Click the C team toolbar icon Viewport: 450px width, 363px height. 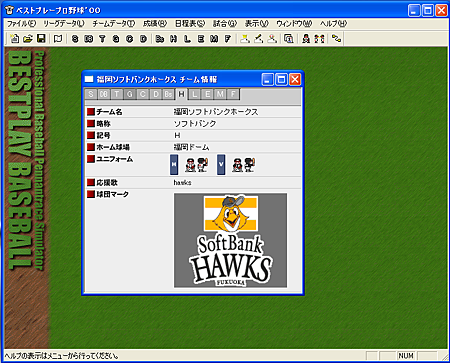pos(130,39)
